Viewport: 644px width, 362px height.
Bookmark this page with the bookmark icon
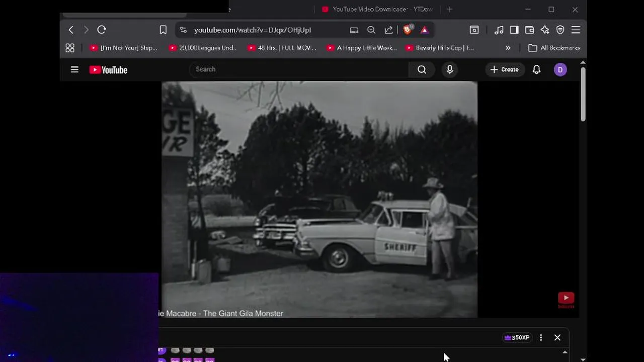tap(163, 30)
